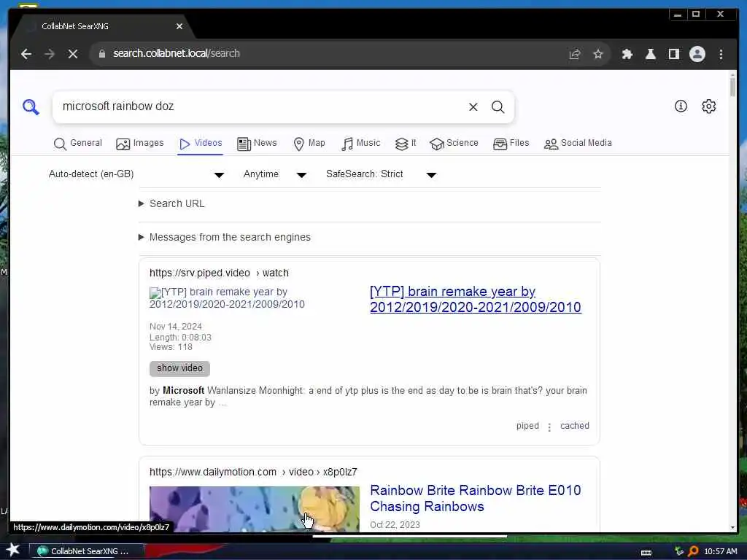This screenshot has width=747, height=560.
Task: Clear the search query with the X
Action: 473,106
